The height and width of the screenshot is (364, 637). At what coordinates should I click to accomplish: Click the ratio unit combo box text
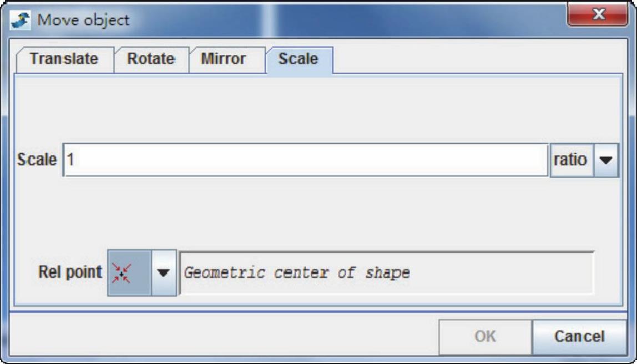[570, 160]
